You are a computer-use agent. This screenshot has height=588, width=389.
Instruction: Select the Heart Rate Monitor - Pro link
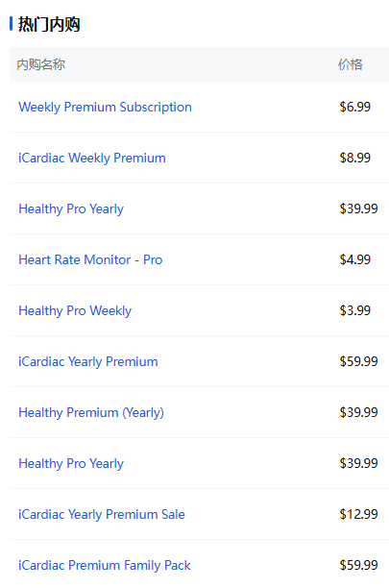coord(90,259)
